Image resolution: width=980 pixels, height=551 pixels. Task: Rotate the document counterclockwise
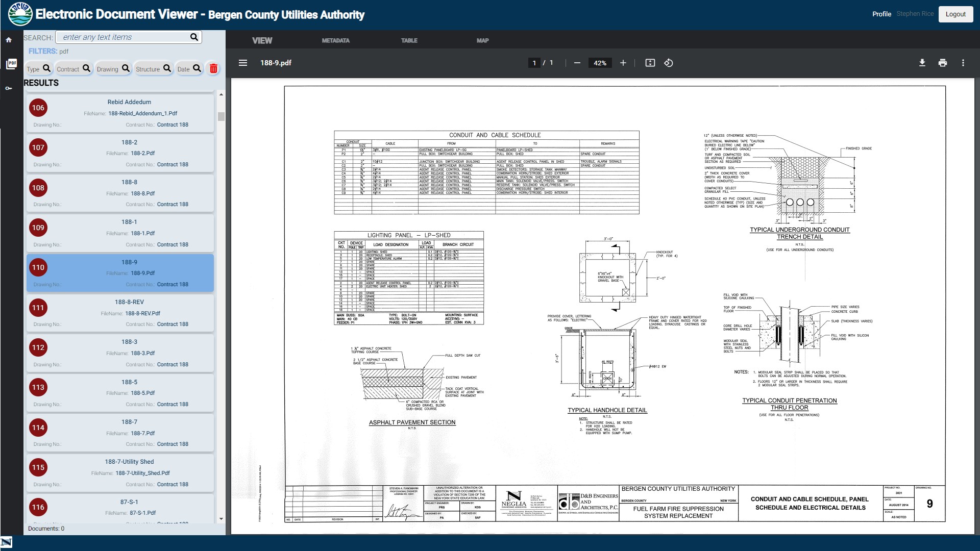668,63
